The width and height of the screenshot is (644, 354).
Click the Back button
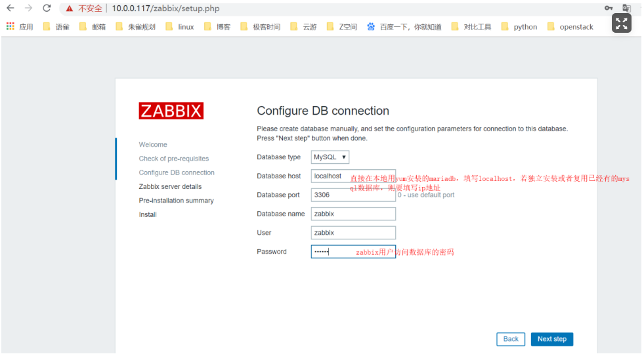(511, 339)
